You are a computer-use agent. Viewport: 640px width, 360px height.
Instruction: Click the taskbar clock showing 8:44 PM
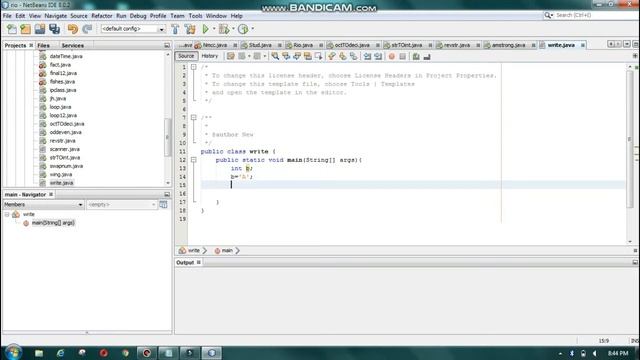coord(618,353)
